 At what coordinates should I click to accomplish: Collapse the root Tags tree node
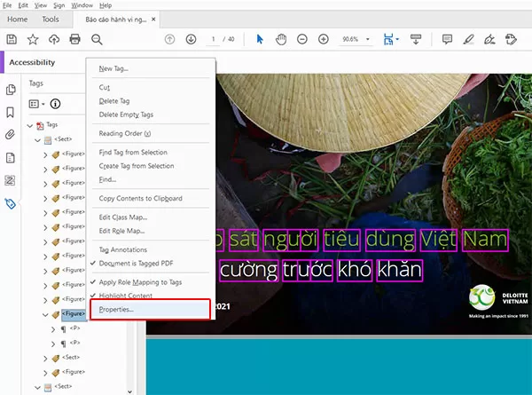30,126
